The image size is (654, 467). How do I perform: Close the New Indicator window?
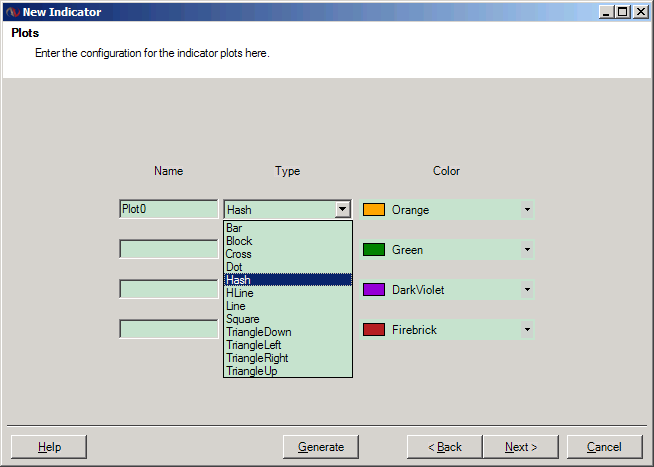pyautogui.click(x=640, y=12)
